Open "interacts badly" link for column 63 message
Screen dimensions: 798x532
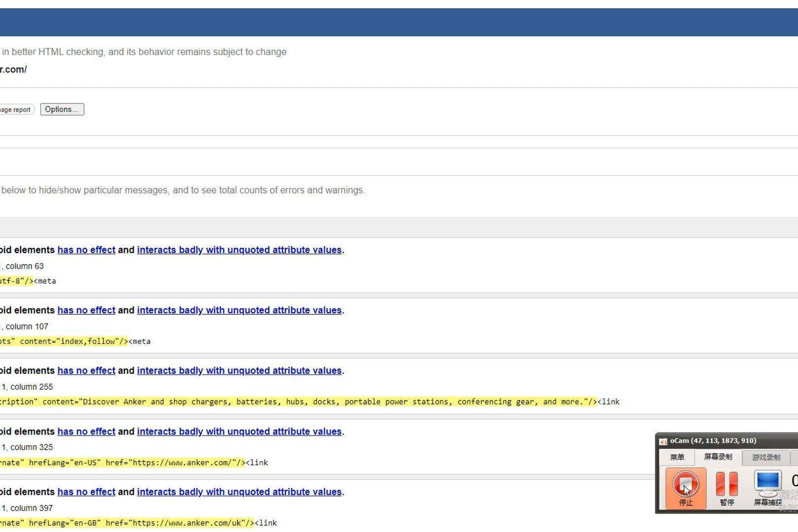[239, 250]
